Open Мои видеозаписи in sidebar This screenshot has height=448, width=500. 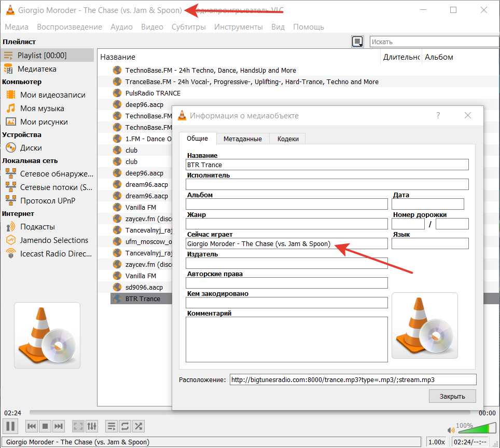(x=47, y=95)
